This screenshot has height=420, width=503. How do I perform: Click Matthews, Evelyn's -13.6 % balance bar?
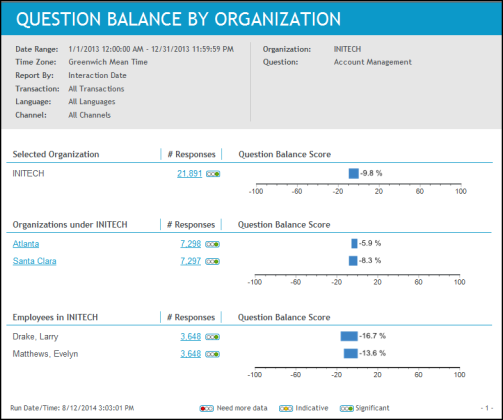tap(351, 353)
